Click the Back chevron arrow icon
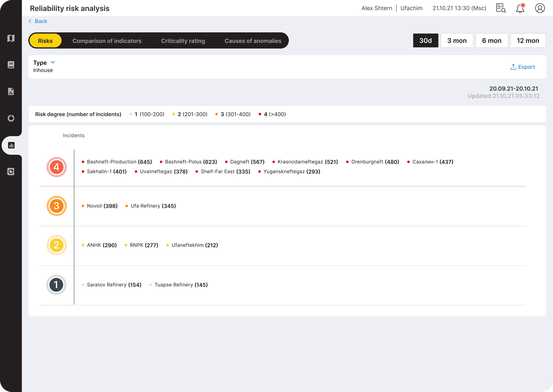Image resolution: width=553 pixels, height=392 pixels. [30, 21]
